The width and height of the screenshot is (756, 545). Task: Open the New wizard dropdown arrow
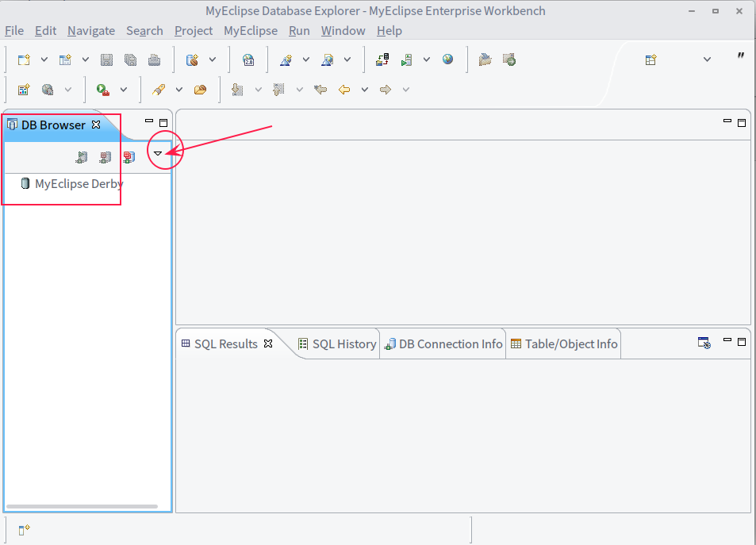pyautogui.click(x=44, y=59)
